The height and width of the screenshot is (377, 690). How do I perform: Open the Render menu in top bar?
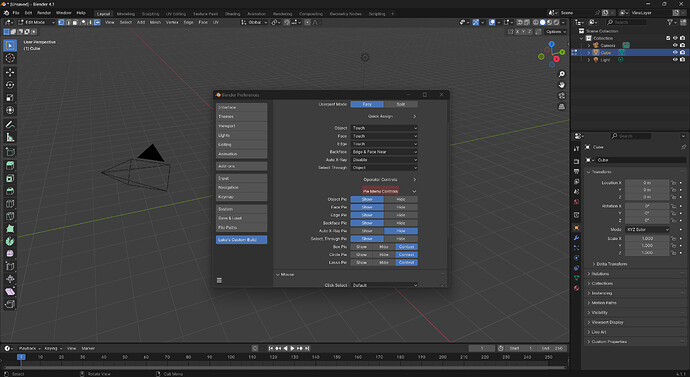point(44,13)
